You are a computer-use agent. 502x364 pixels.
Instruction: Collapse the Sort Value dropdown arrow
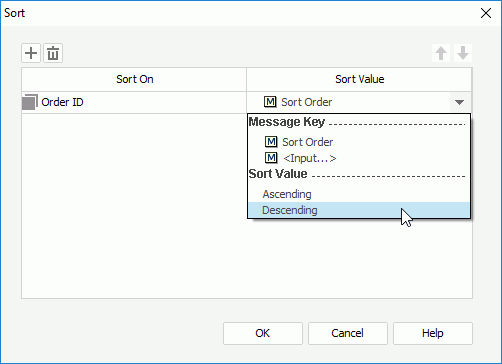460,102
